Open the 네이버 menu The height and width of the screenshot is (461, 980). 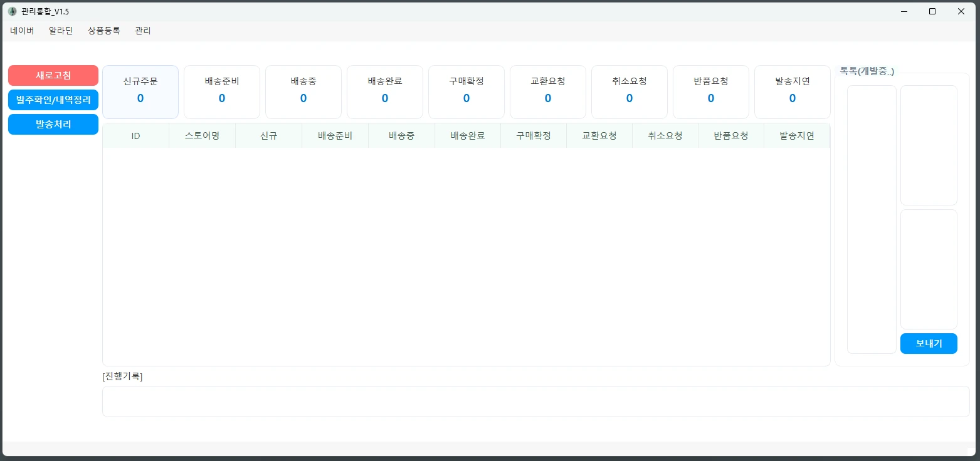pos(22,31)
